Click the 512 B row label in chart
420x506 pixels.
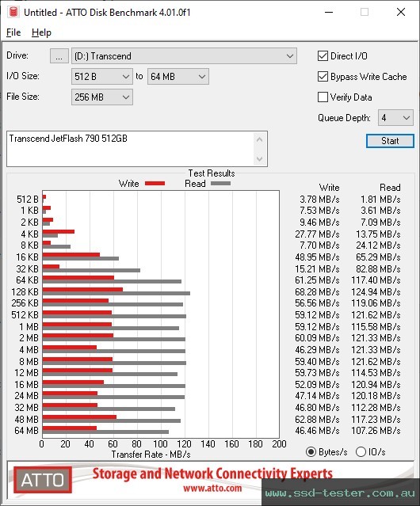pyautogui.click(x=28, y=200)
